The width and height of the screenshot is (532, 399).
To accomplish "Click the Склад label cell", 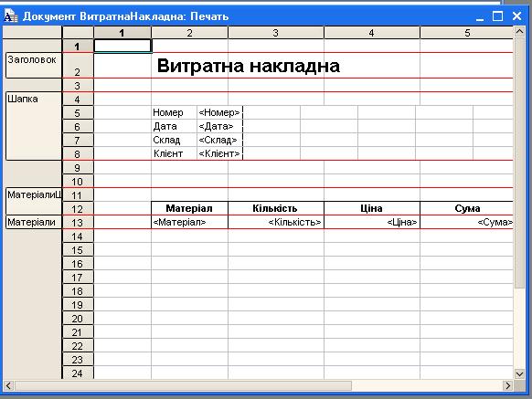I will (x=174, y=140).
